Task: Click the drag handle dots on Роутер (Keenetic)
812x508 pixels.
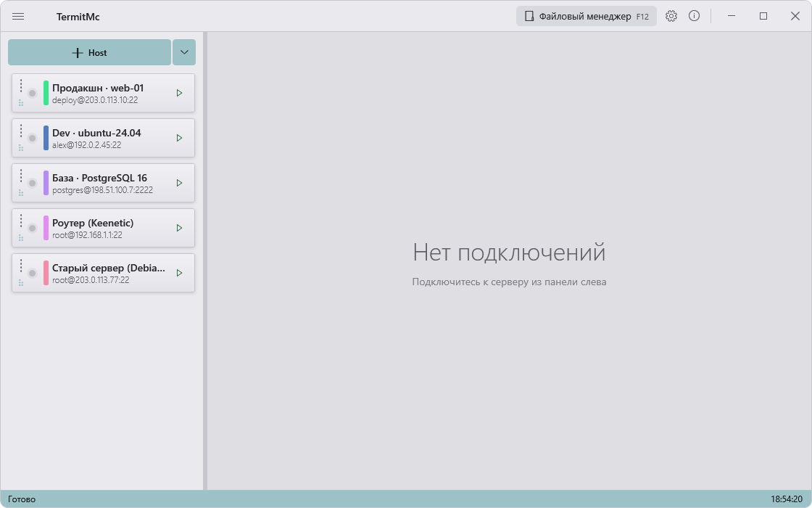Action: (x=21, y=238)
